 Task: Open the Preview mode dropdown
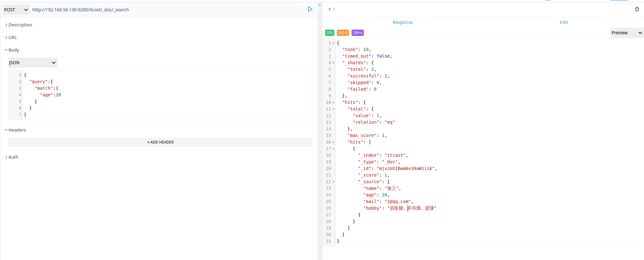coord(627,33)
